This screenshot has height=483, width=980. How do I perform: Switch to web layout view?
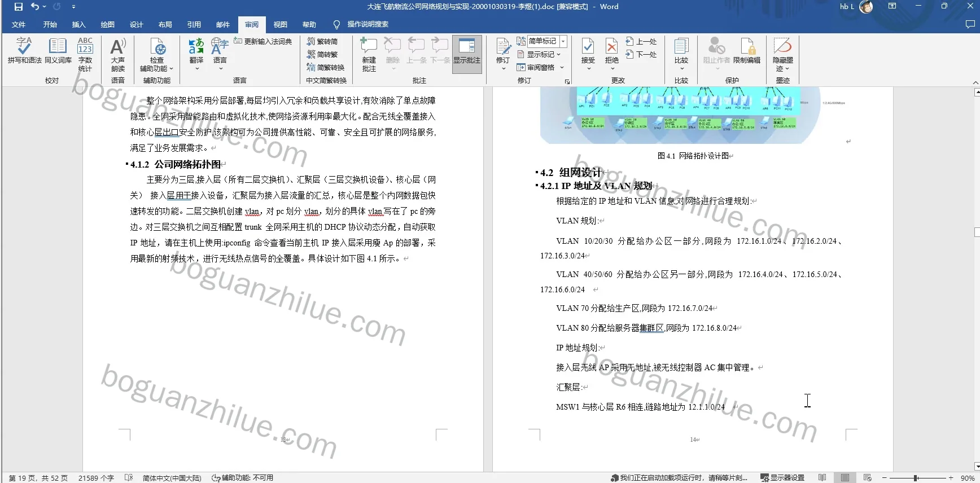coord(868,478)
